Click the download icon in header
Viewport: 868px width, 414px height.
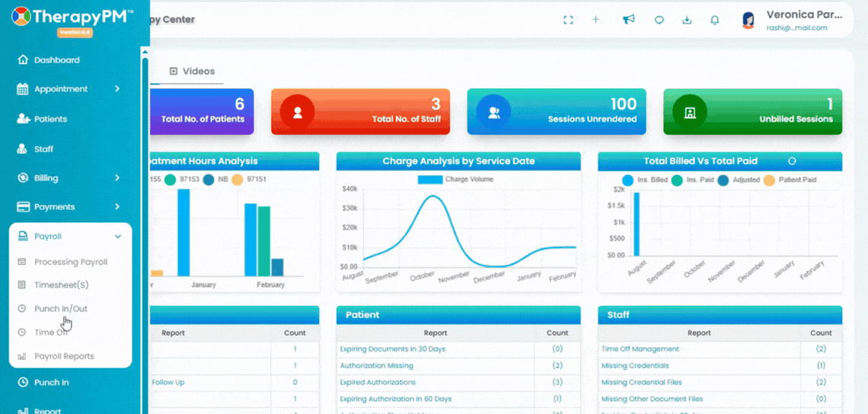click(x=687, y=20)
